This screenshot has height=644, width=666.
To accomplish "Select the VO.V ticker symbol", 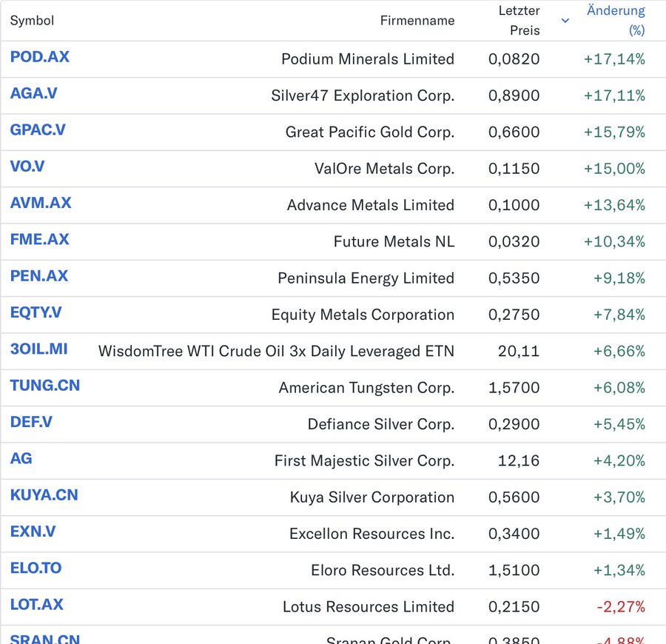I will tap(27, 167).
